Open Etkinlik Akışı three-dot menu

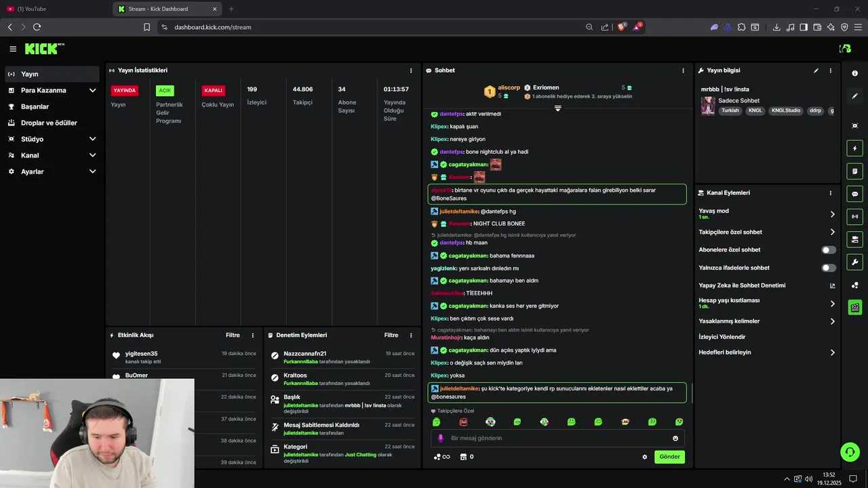tap(253, 335)
